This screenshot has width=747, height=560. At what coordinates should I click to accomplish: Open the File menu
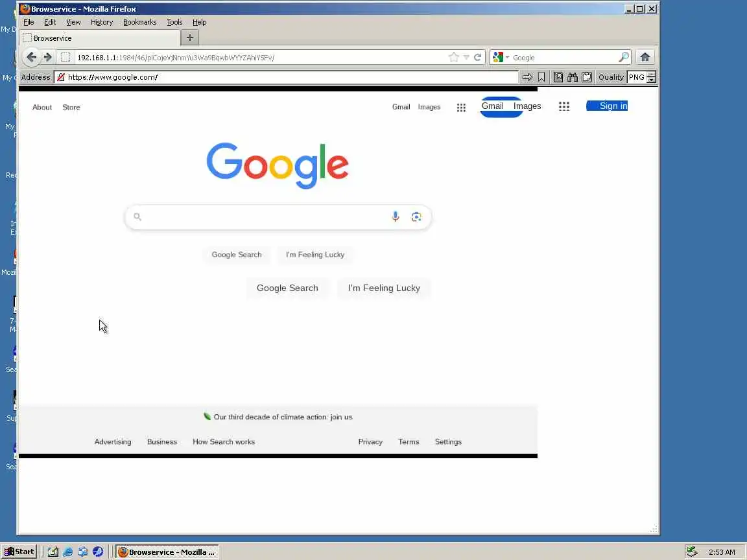[29, 22]
